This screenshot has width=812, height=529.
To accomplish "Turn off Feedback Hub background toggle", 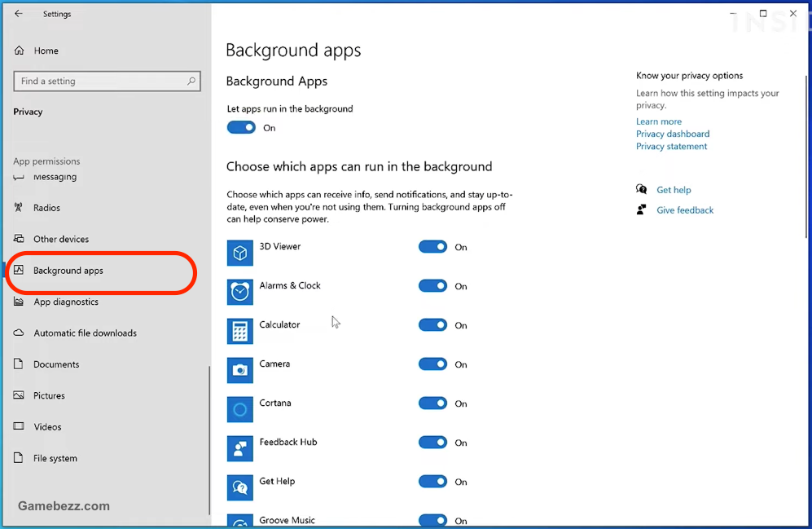I will [433, 443].
